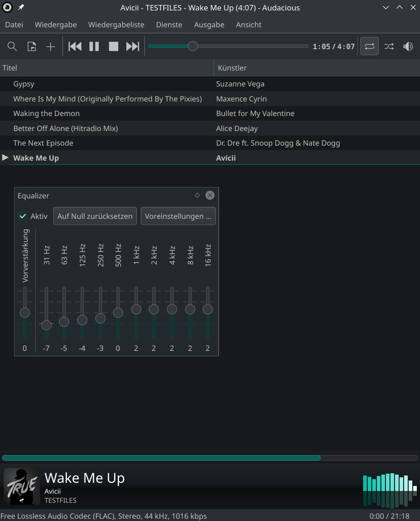The width and height of the screenshot is (420, 521).
Task: Click the Vorverstärkung preamp slider
Action: tap(25, 313)
